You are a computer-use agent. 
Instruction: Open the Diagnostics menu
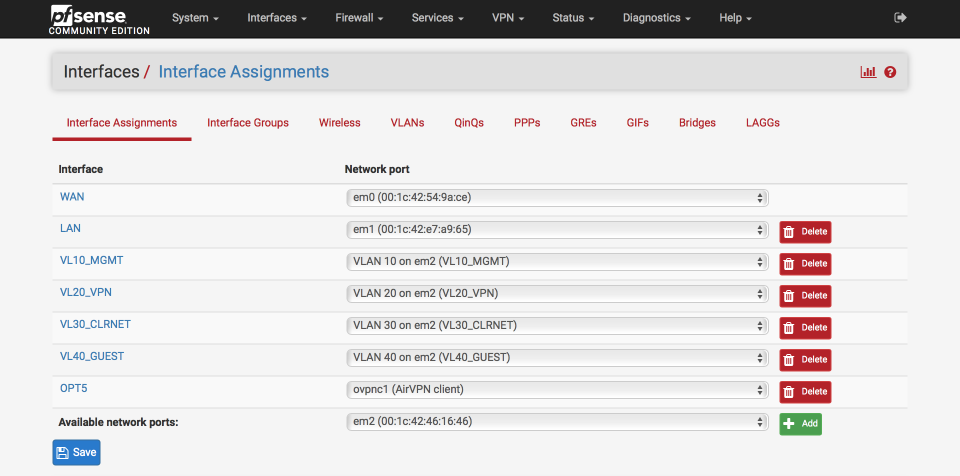point(657,18)
